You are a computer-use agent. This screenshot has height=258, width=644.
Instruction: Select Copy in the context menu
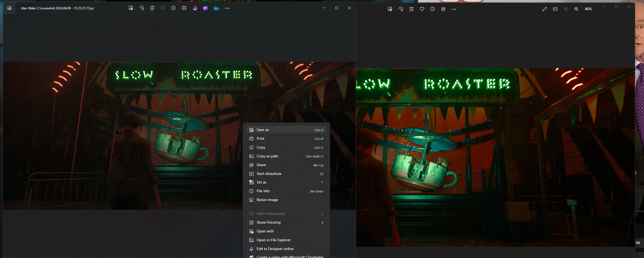[x=286, y=147]
